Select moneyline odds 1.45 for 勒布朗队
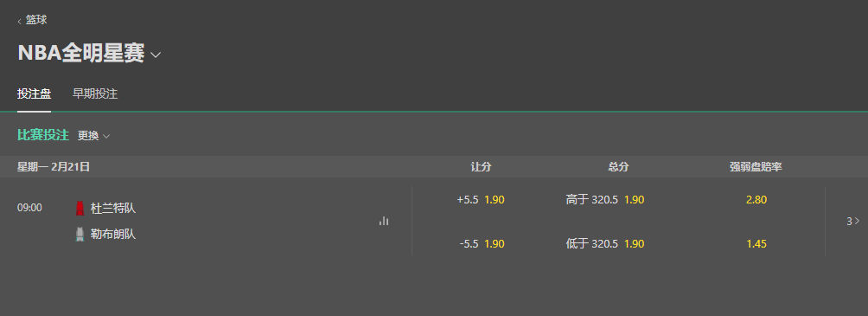 tap(756, 244)
